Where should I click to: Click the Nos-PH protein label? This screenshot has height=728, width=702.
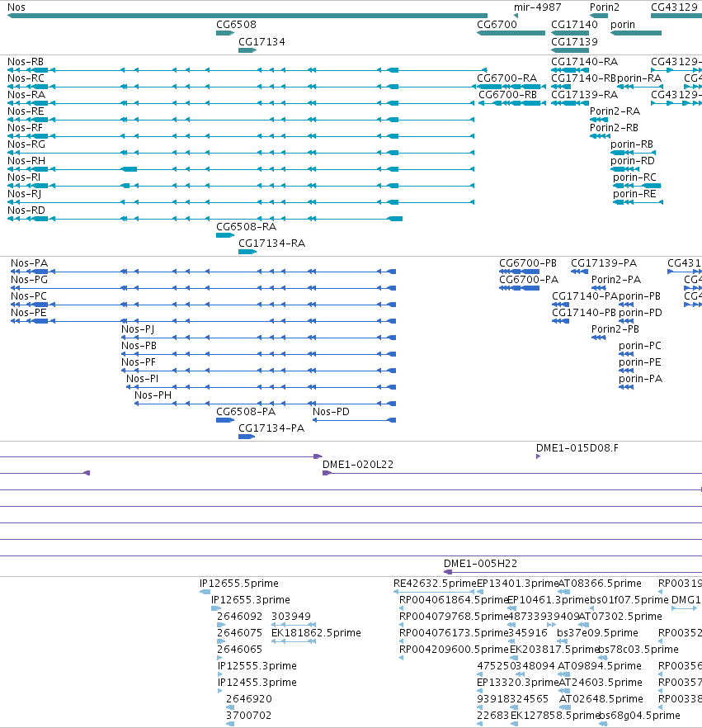pos(153,395)
